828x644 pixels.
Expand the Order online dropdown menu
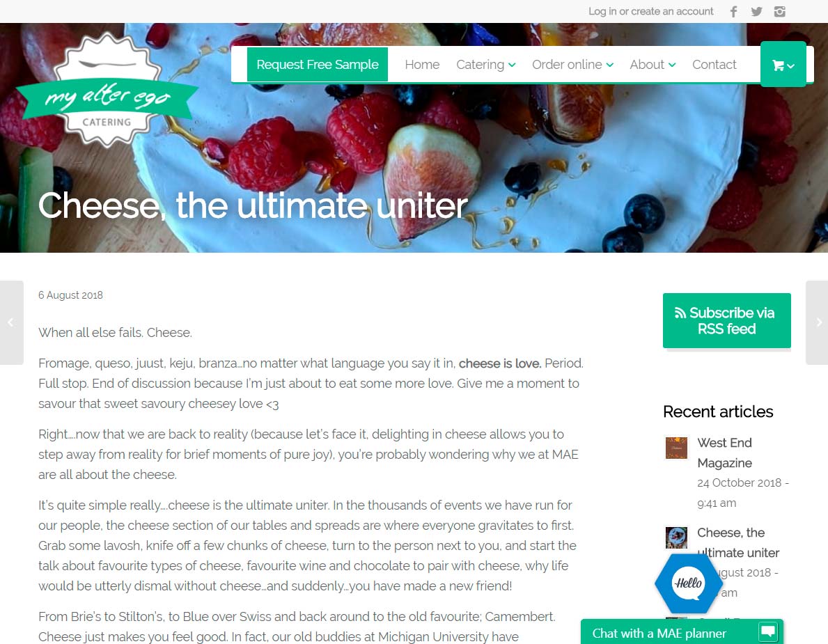click(572, 64)
